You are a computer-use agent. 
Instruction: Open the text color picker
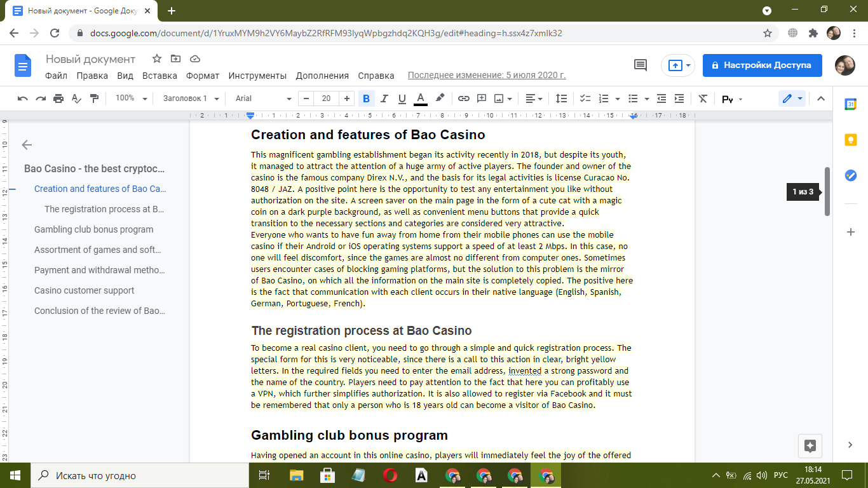click(420, 98)
